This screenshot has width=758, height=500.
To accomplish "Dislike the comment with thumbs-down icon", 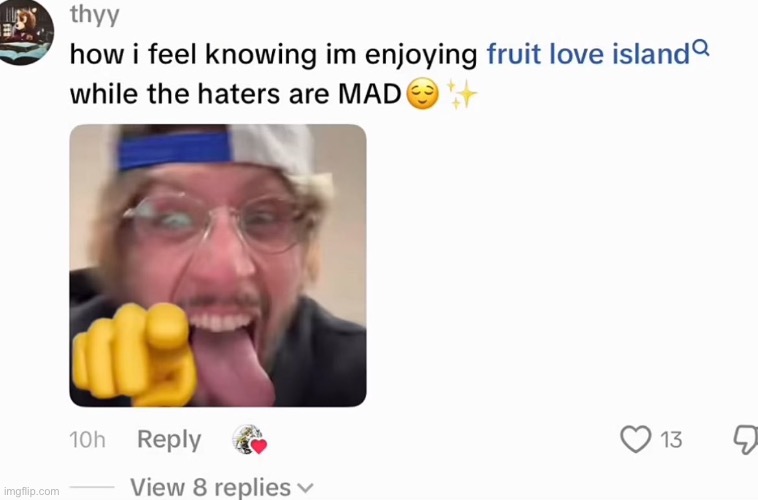I will [746, 440].
